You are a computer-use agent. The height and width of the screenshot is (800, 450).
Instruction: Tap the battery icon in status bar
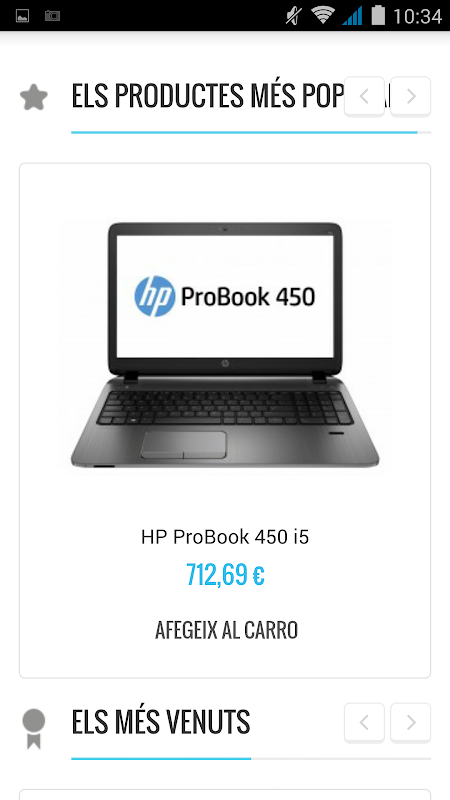(378, 15)
